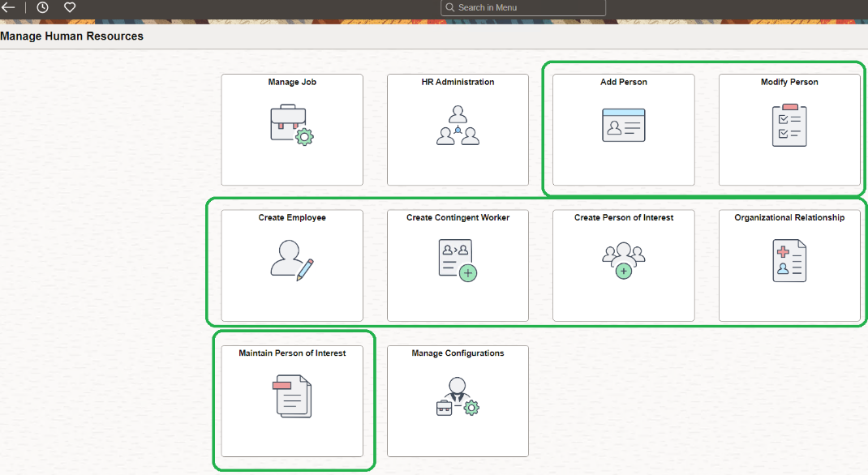Viewport: 868px width, 475px height.
Task: Click the medical-cross document icon on Organizational Relationship
Action: (x=789, y=259)
